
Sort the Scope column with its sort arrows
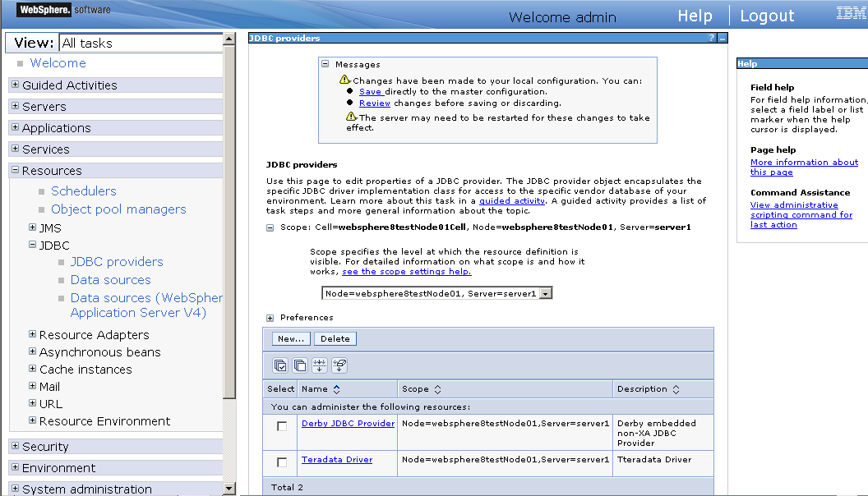click(x=436, y=388)
